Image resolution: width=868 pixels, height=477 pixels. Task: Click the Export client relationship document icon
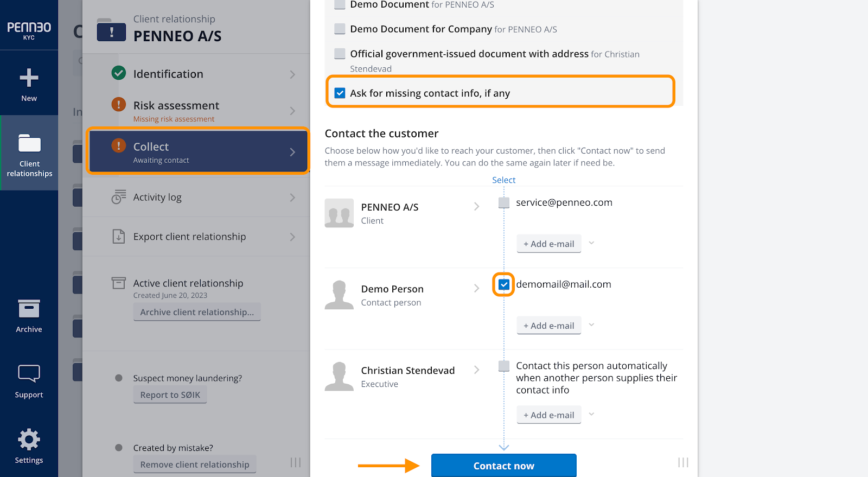pyautogui.click(x=119, y=237)
